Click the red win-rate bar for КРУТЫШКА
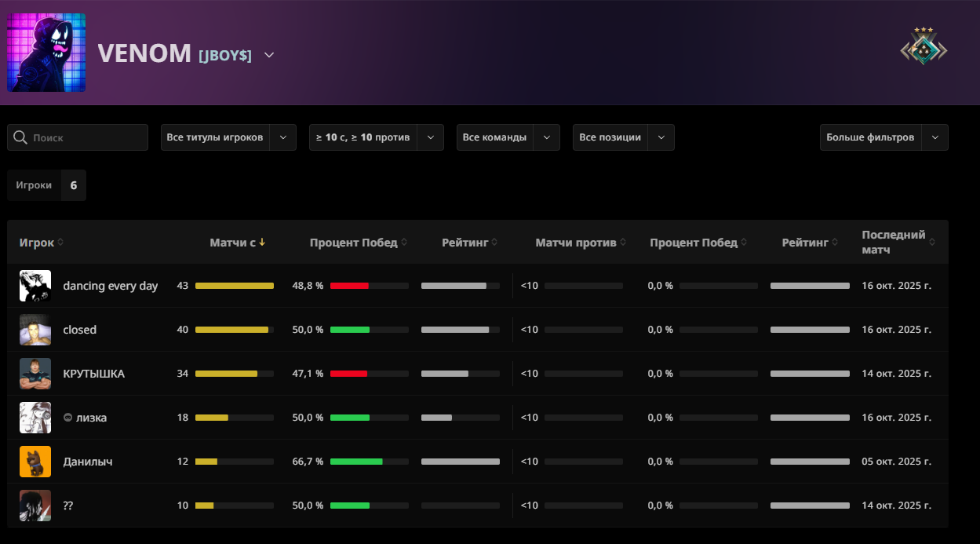The image size is (980, 544). 348,374
